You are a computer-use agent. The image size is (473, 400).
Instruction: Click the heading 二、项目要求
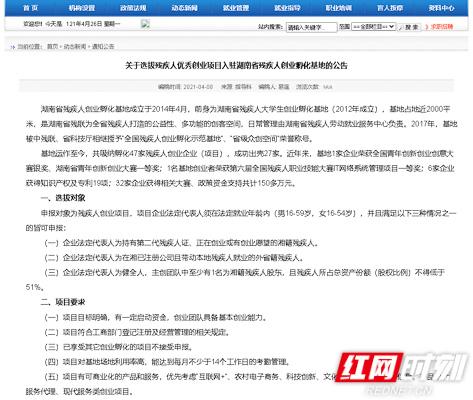(63, 302)
